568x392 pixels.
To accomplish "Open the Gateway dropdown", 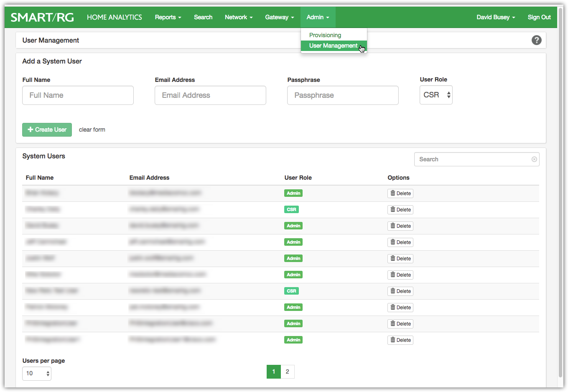I will click(x=279, y=17).
